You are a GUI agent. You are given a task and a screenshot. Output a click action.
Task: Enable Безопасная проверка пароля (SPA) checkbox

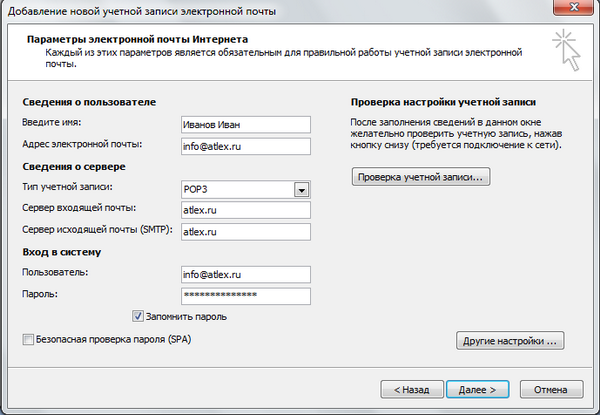tap(28, 339)
